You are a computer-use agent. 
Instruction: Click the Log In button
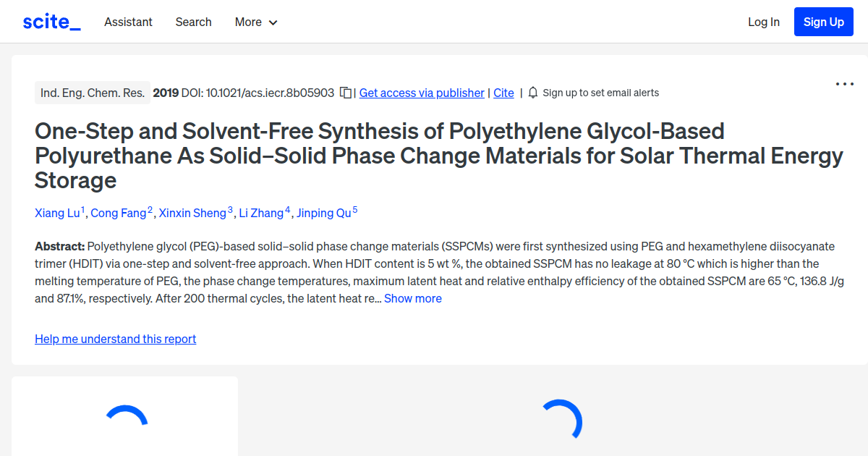pos(763,21)
